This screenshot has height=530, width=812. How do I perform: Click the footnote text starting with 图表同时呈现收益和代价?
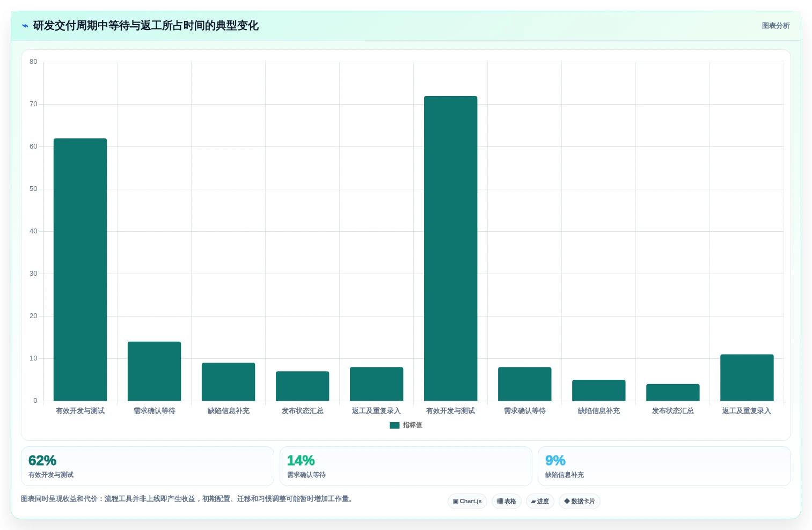pyautogui.click(x=188, y=499)
